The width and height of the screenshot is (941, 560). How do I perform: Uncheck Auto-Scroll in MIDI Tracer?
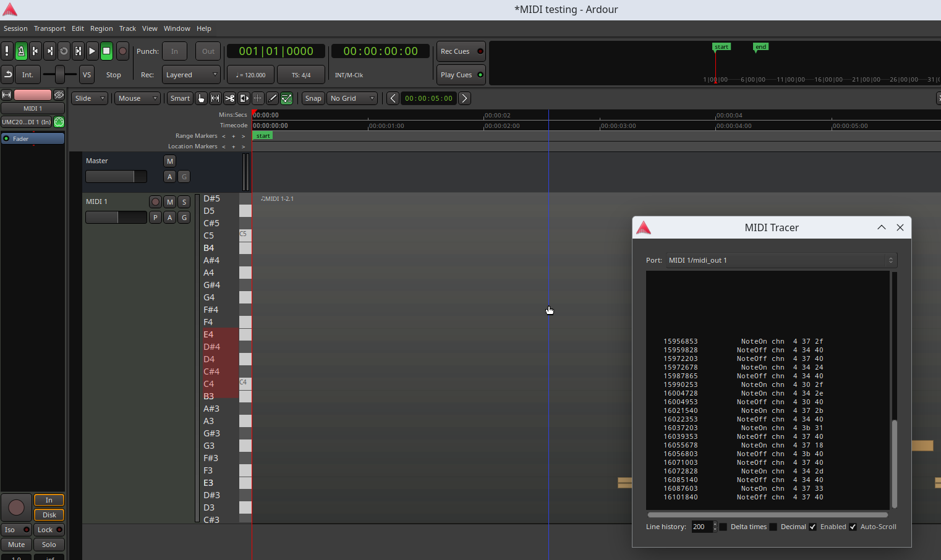853,527
